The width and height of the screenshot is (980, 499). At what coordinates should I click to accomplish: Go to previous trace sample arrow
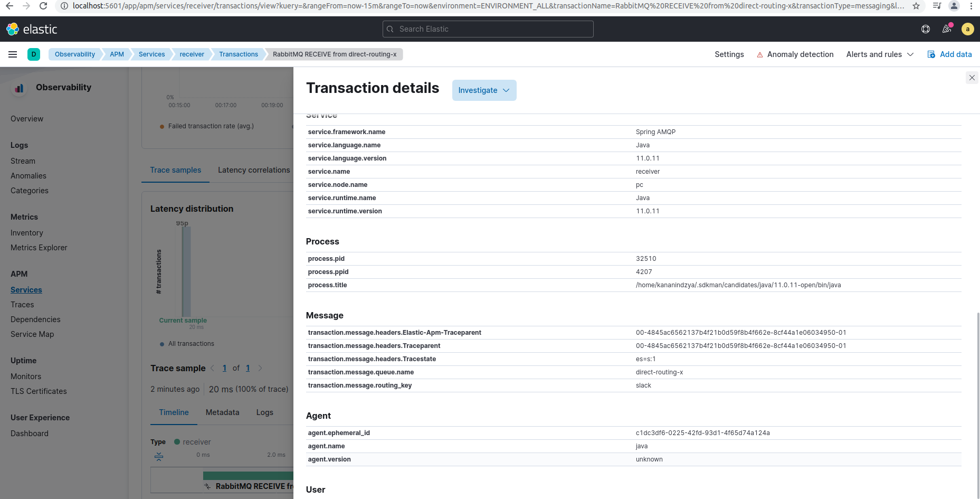pos(212,368)
